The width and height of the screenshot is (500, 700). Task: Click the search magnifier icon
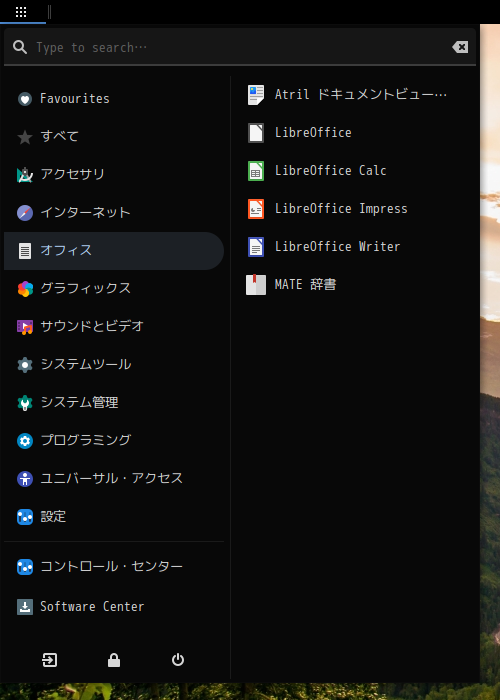(x=20, y=47)
